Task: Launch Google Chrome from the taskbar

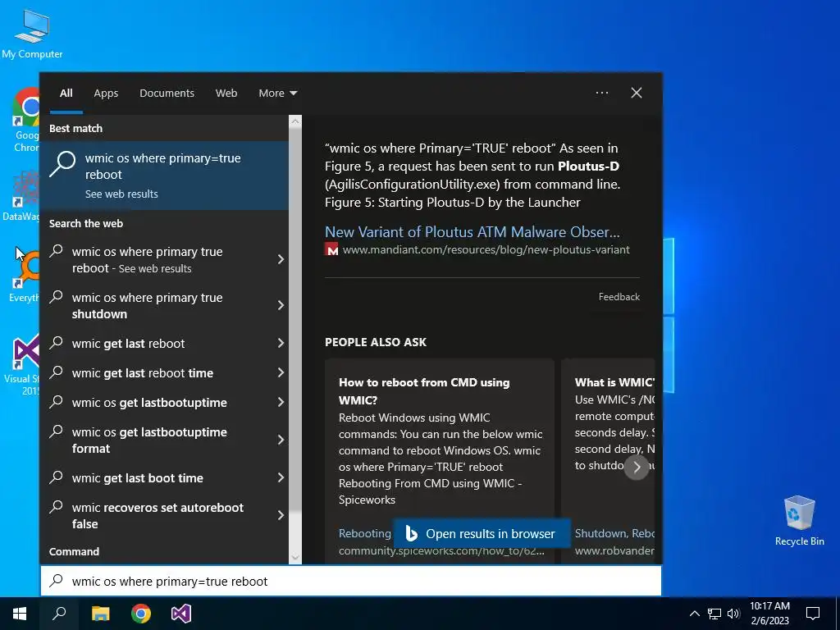Action: pyautogui.click(x=141, y=614)
